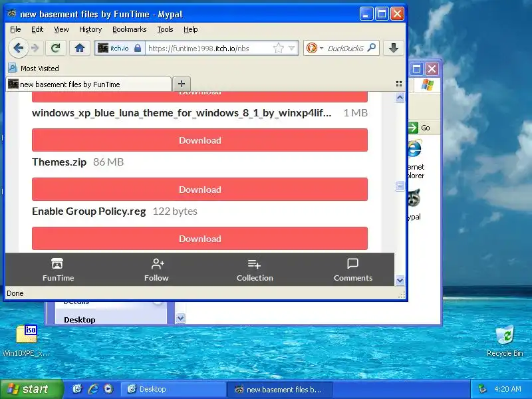Open the URL history dropdown arrow
This screenshot has height=399, width=532.
291,48
